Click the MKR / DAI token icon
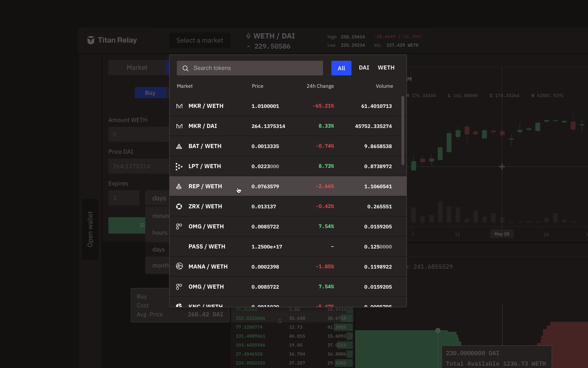Screen dimensions: 588x368 pos(179,126)
